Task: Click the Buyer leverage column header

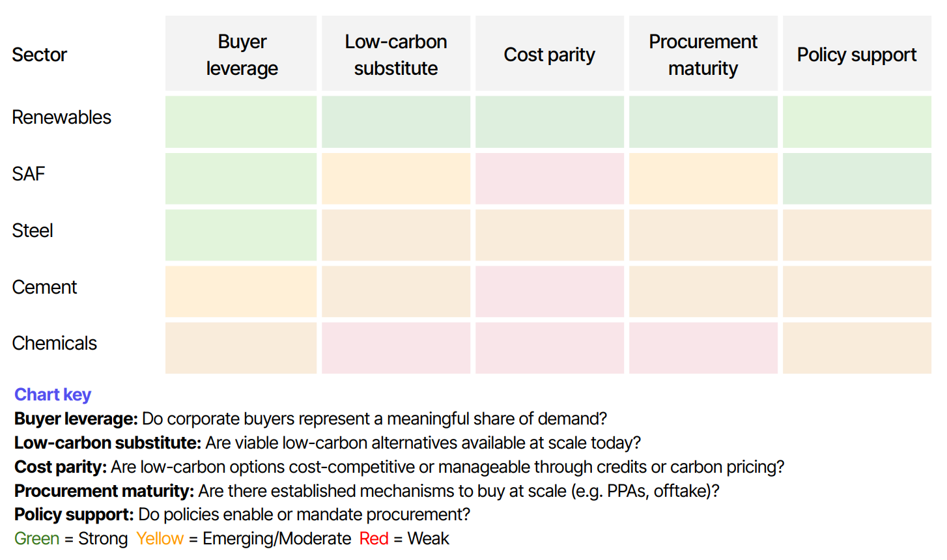Action: 241,53
